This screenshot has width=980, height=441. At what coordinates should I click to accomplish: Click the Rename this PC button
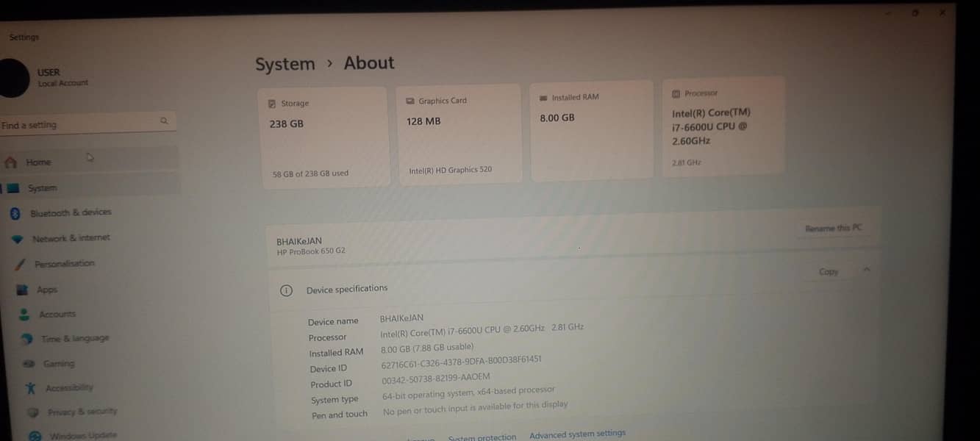click(833, 229)
